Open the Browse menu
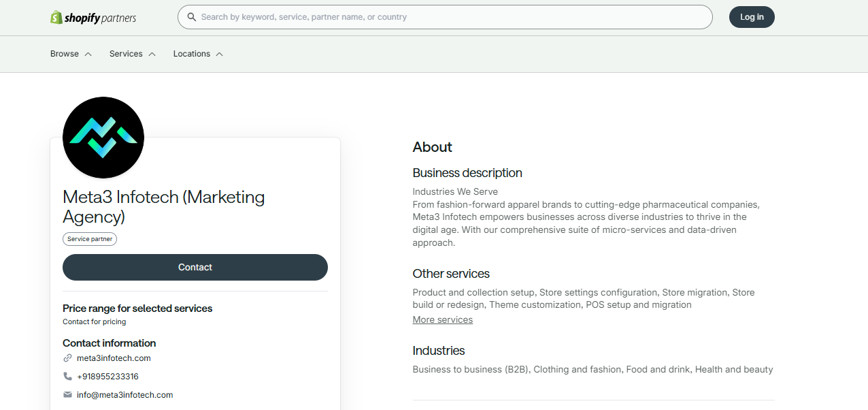Image resolution: width=868 pixels, height=410 pixels. pos(71,54)
